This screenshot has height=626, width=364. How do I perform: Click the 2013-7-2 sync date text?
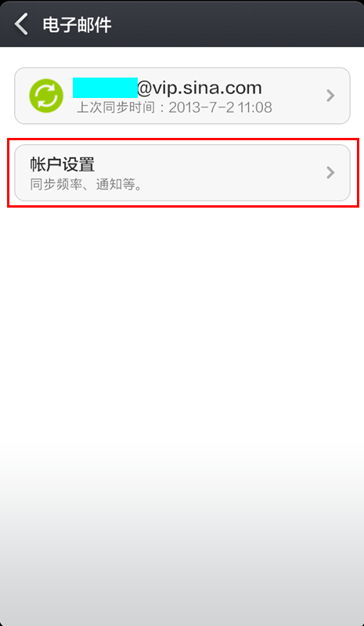click(202, 107)
